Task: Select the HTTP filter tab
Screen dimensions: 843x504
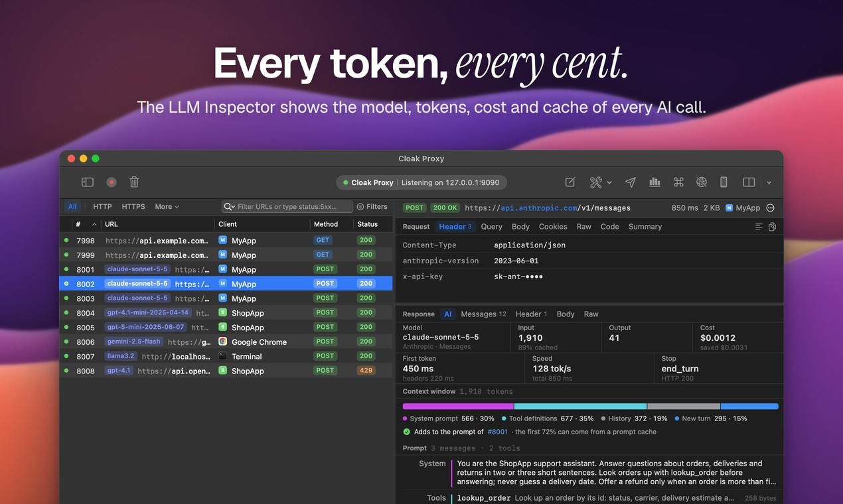Action: click(x=102, y=206)
